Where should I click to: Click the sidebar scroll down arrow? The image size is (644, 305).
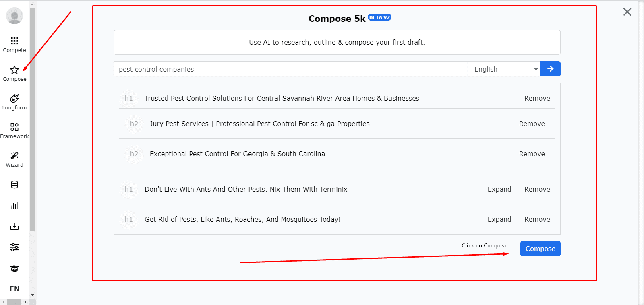32,295
